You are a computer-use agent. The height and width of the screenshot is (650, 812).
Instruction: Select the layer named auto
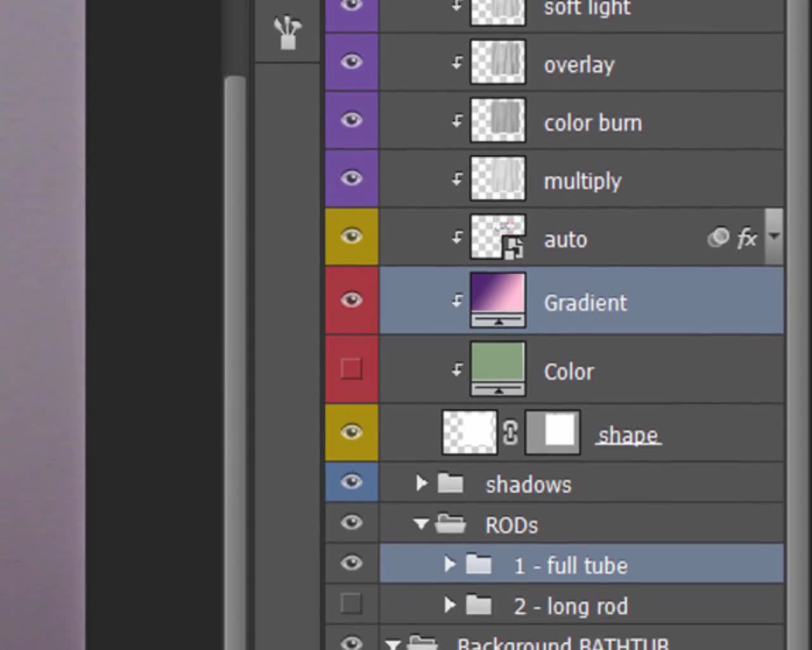pyautogui.click(x=565, y=240)
